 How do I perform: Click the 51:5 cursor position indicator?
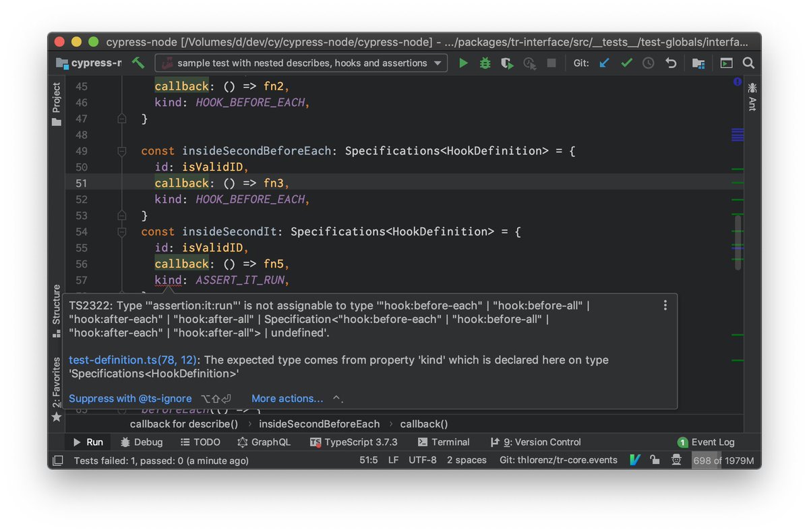(368, 461)
